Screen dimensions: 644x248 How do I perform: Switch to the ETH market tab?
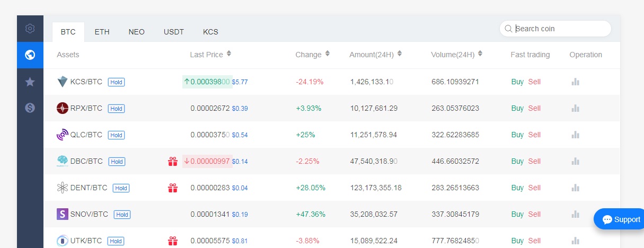(x=102, y=32)
